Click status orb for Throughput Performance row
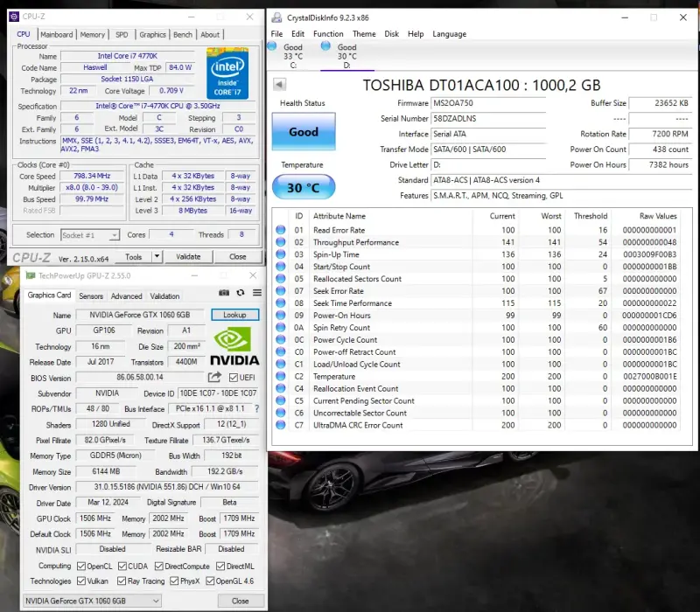Screen dimensions: 700x612 tap(280, 242)
